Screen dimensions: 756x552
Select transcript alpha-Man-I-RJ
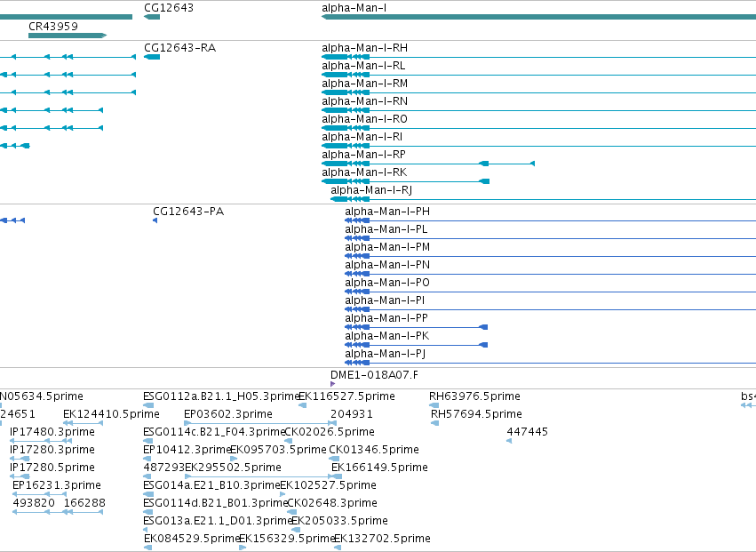click(x=371, y=190)
